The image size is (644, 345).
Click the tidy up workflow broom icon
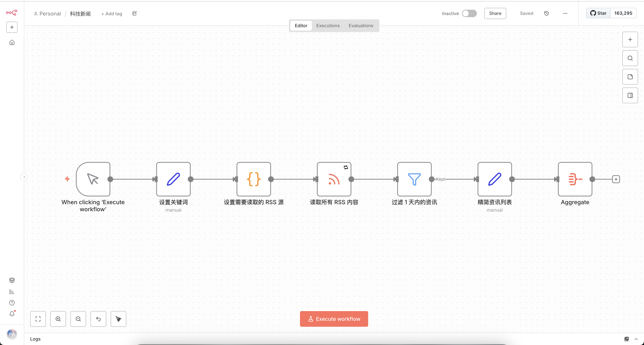tap(118, 319)
